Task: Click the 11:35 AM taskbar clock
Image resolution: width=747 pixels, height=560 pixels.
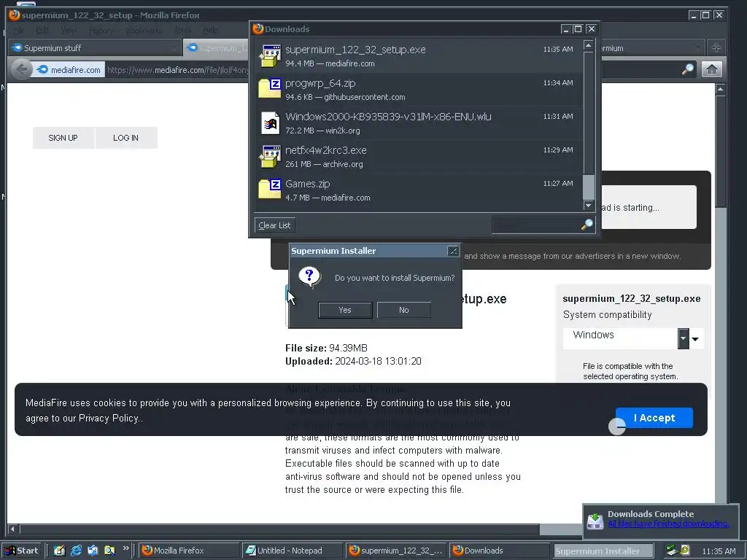Action: click(x=719, y=551)
